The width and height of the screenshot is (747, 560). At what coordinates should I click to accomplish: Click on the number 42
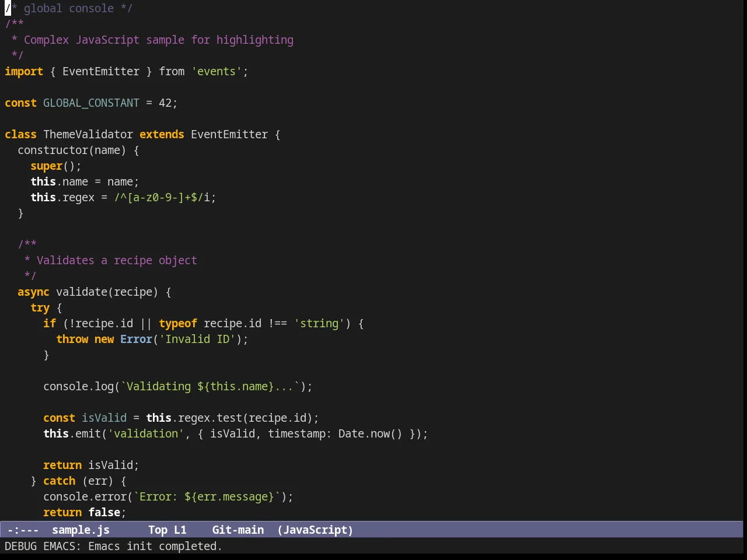tap(165, 103)
